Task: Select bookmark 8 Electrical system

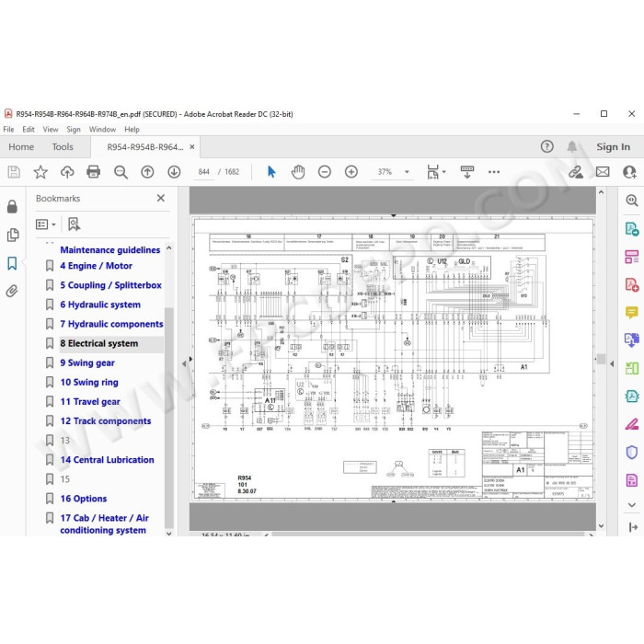Action: point(99,343)
